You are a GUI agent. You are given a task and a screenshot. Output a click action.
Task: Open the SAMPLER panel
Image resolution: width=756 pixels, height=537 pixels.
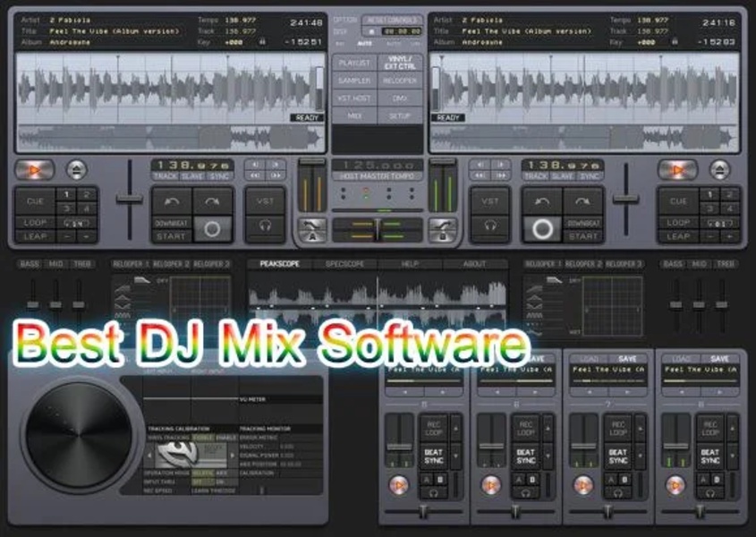pyautogui.click(x=354, y=81)
